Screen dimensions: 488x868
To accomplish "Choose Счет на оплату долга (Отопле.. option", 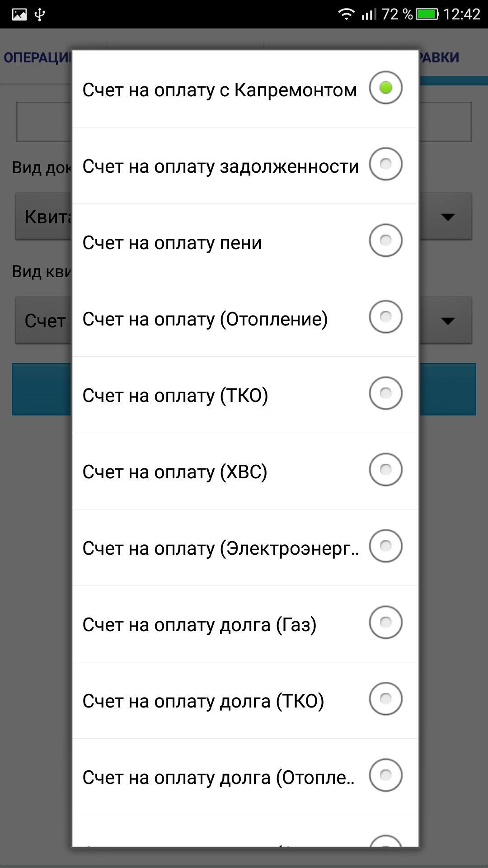I will [x=385, y=775].
